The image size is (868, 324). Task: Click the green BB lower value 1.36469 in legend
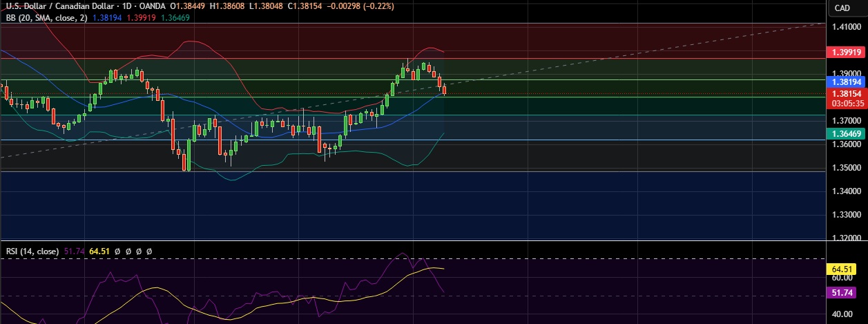[x=175, y=17]
